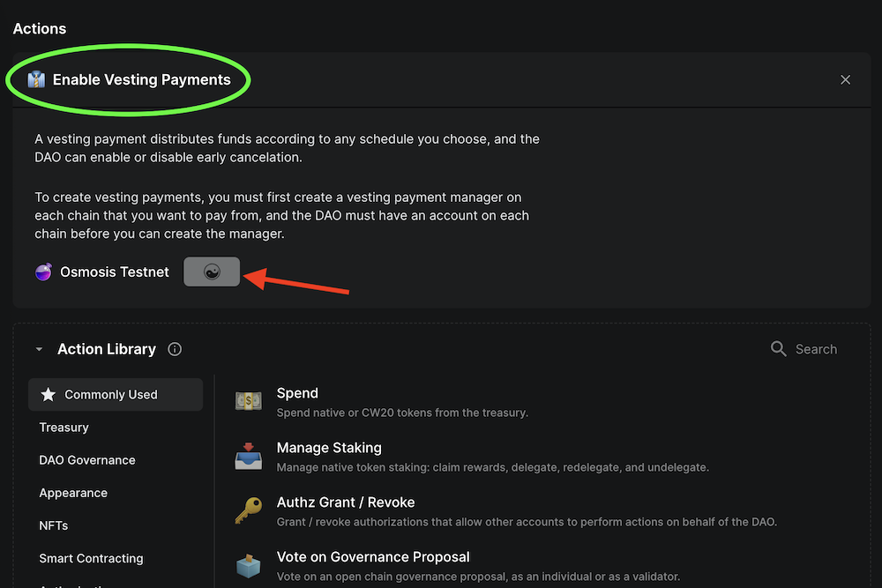Click the purple Osmosis Testnet chain icon
The width and height of the screenshot is (882, 588).
(x=43, y=272)
